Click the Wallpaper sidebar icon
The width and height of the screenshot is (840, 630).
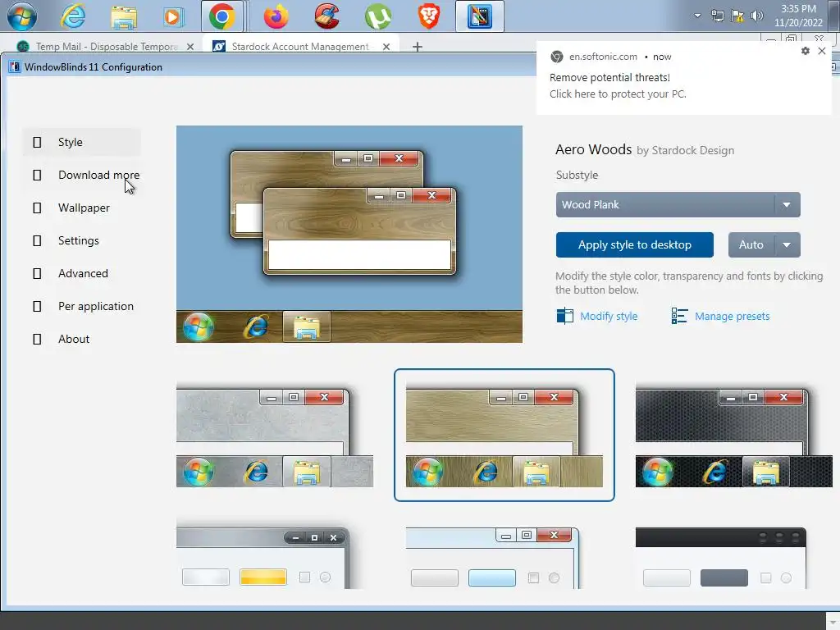[x=37, y=208]
